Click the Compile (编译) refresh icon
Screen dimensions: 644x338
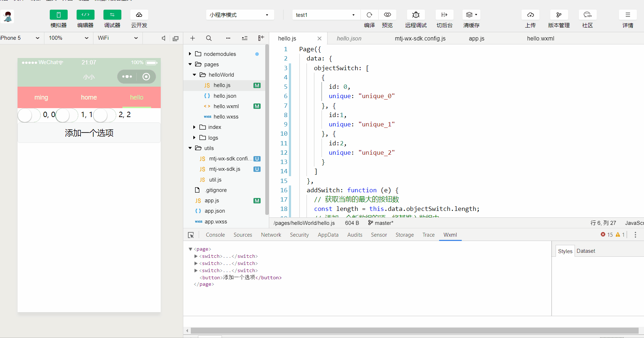pos(369,15)
